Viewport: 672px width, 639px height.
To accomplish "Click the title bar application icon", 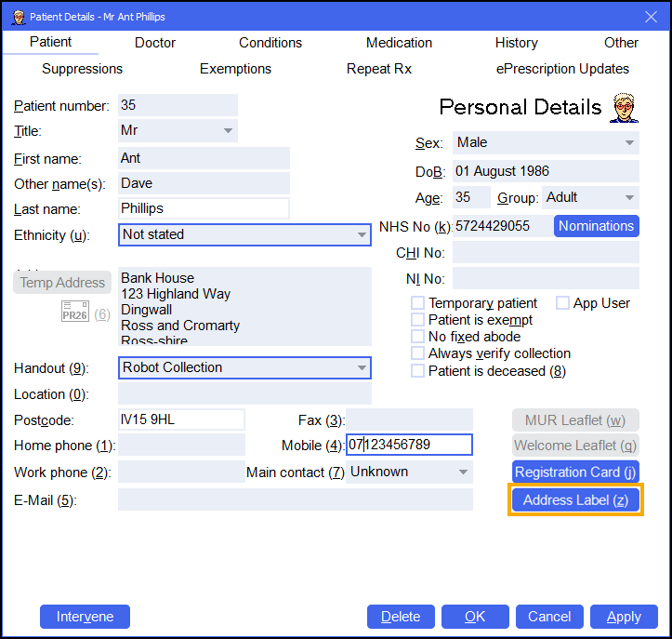I will [17, 16].
